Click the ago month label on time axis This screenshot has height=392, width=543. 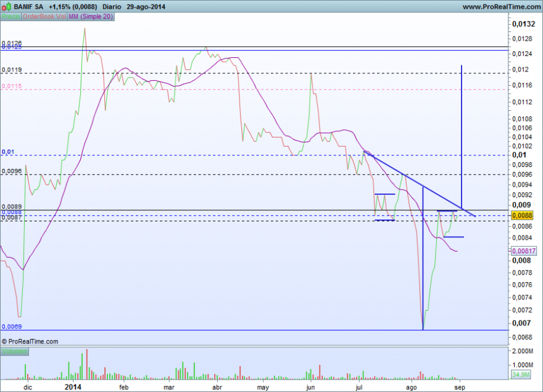point(412,387)
